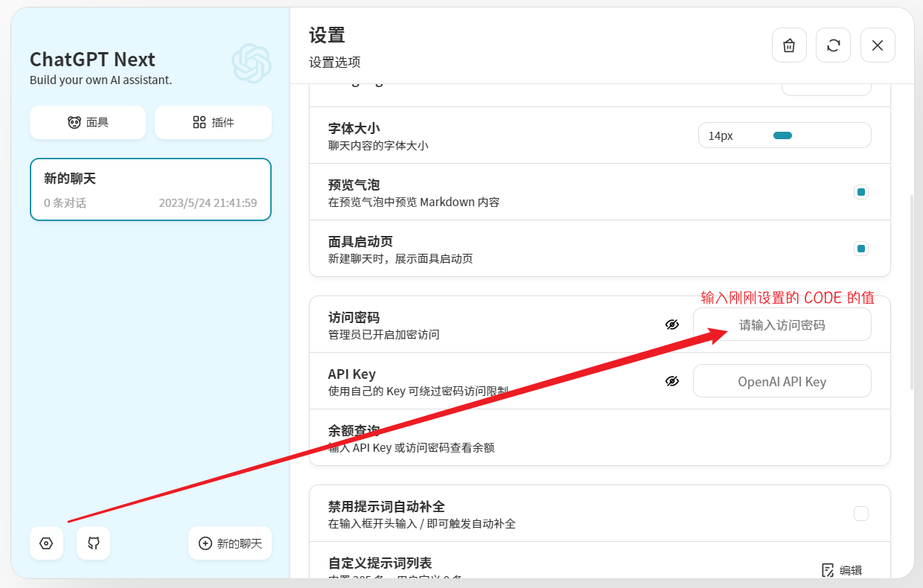The image size is (923, 588).
Task: Click the 2023/5/24 21:41:59 timestamp
Action: click(208, 202)
